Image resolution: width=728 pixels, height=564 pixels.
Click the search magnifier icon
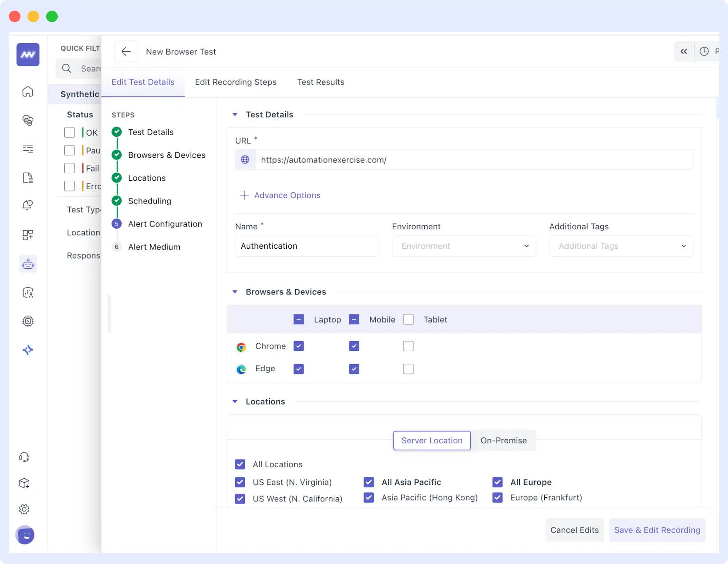tap(67, 68)
